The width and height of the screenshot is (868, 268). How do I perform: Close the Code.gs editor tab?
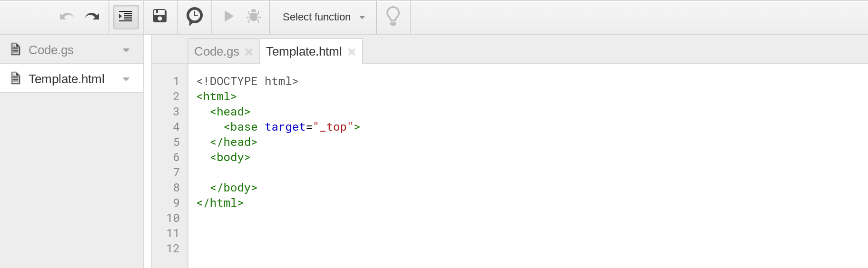[249, 52]
